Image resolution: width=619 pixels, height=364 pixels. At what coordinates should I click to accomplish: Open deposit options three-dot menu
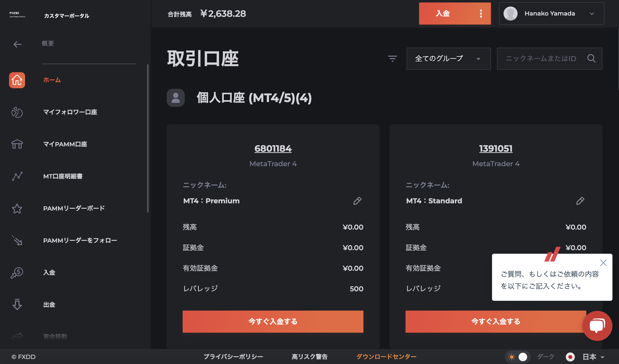pyautogui.click(x=481, y=14)
